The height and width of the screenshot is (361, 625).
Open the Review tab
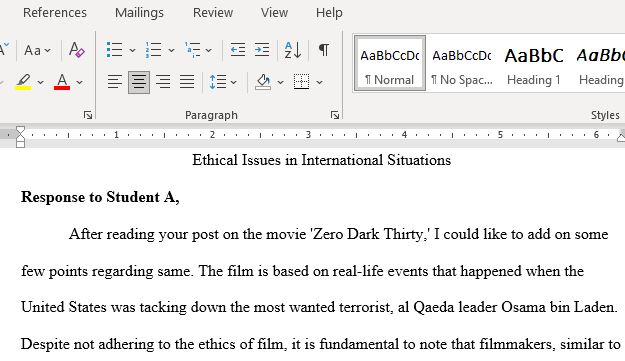click(213, 13)
